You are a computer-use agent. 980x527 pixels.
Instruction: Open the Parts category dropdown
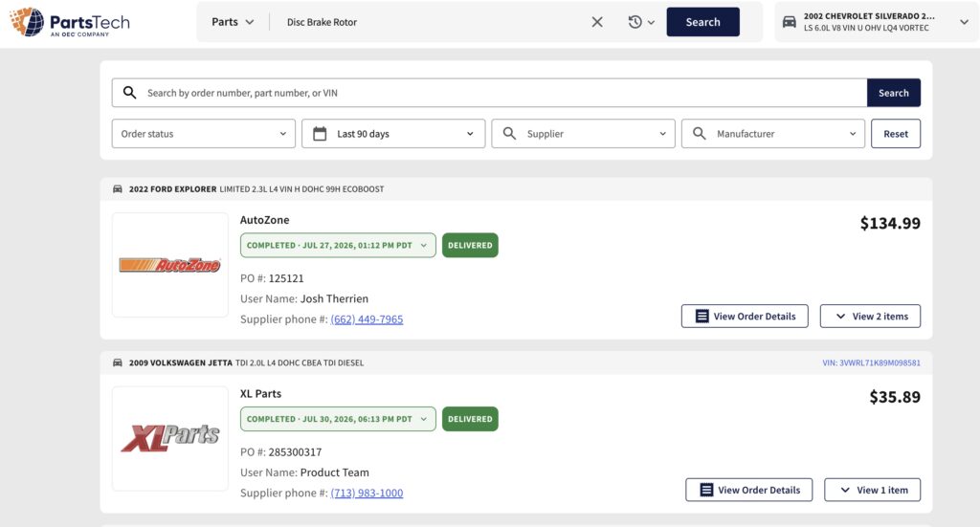(x=233, y=22)
